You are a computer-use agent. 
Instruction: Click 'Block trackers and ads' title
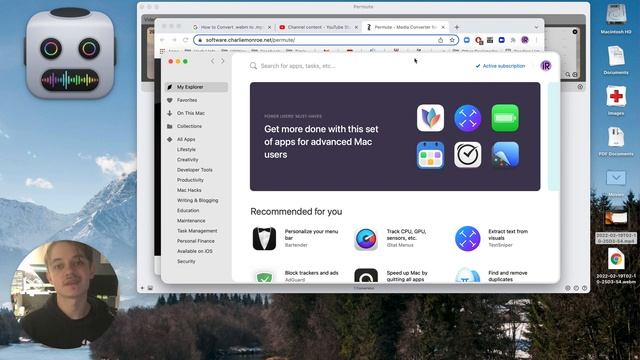coord(311,273)
